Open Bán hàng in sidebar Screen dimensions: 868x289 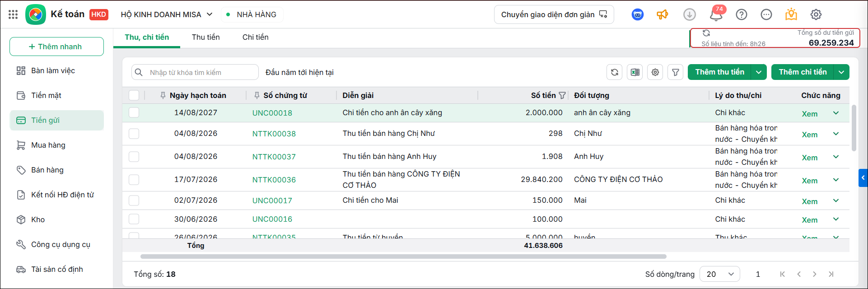[x=56, y=170]
